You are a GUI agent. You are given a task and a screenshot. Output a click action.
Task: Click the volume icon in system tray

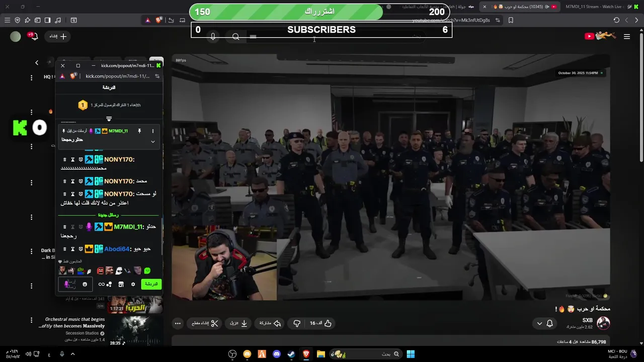click(28, 354)
